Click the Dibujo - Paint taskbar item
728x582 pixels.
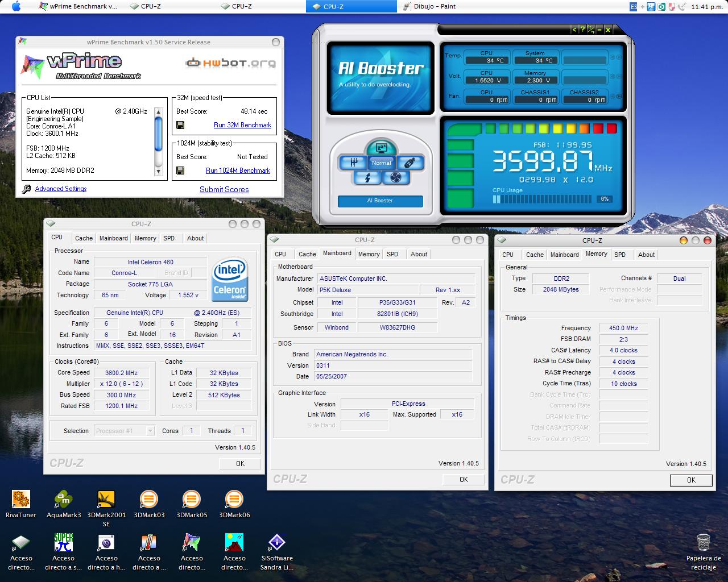point(431,6)
